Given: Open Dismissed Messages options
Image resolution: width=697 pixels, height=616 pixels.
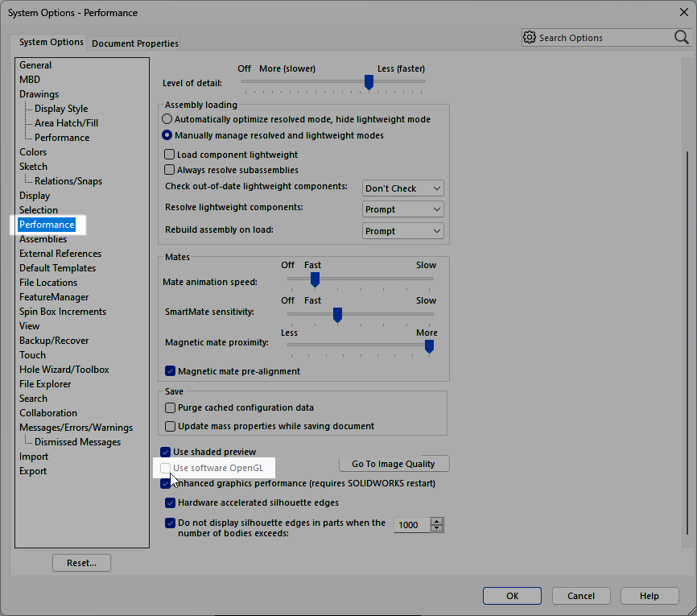Looking at the screenshot, I should [78, 442].
